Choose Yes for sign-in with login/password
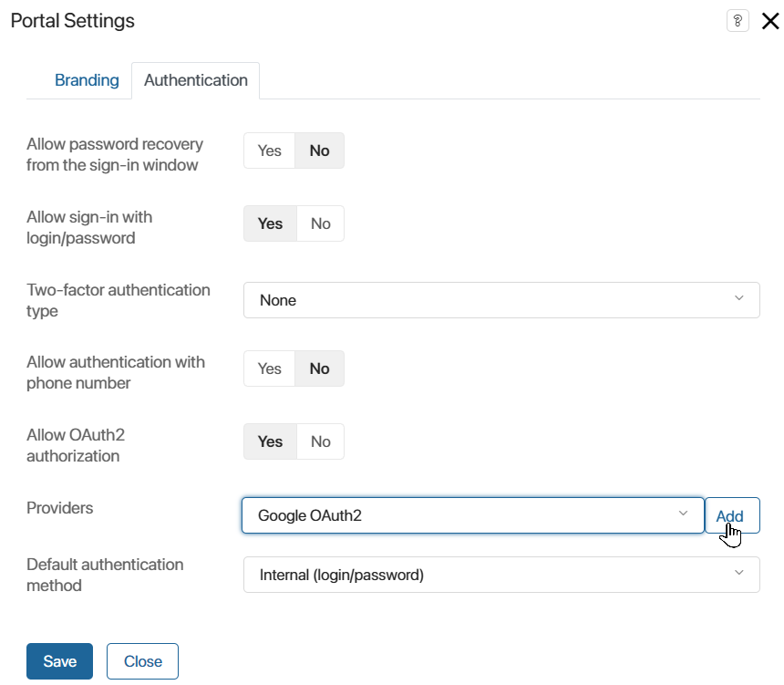Image resolution: width=784 pixels, height=685 pixels. (270, 223)
